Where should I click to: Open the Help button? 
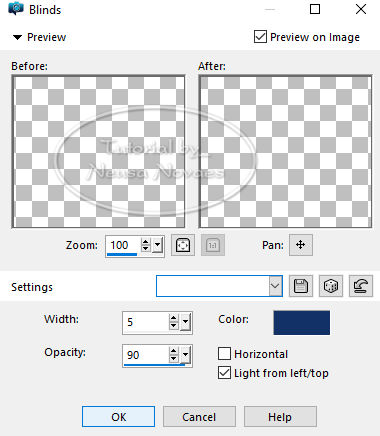pos(280,417)
